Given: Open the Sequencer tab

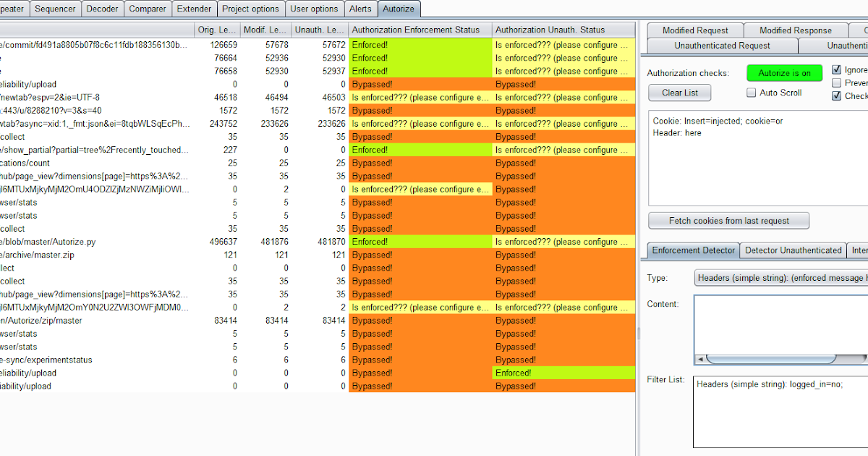Looking at the screenshot, I should pos(55,9).
